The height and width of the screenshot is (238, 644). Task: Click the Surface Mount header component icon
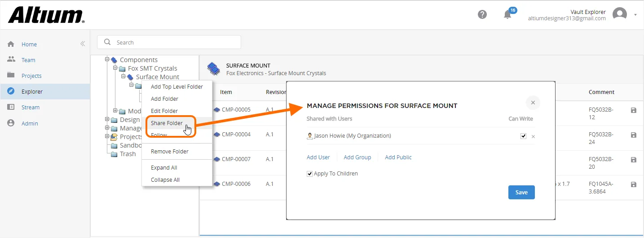point(213,69)
